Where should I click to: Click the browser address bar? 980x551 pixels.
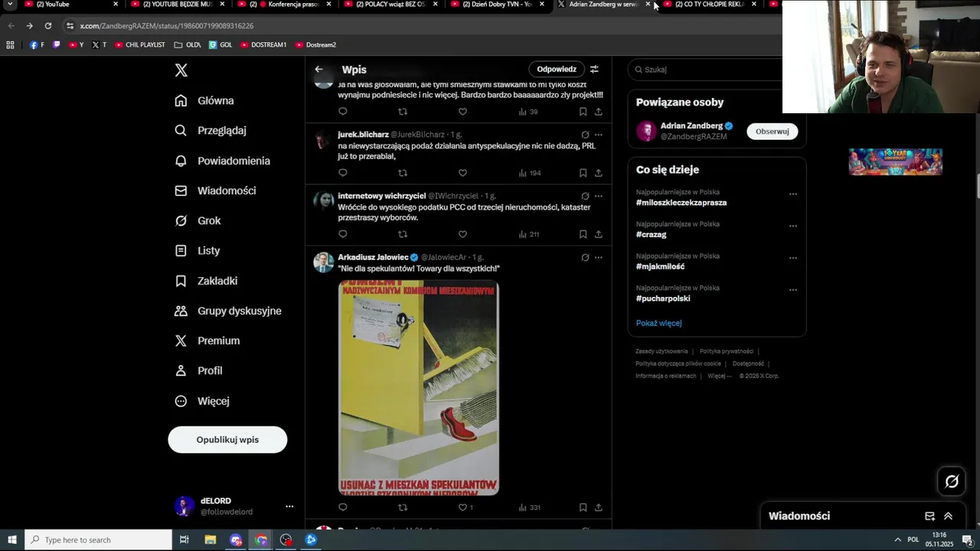(421, 26)
